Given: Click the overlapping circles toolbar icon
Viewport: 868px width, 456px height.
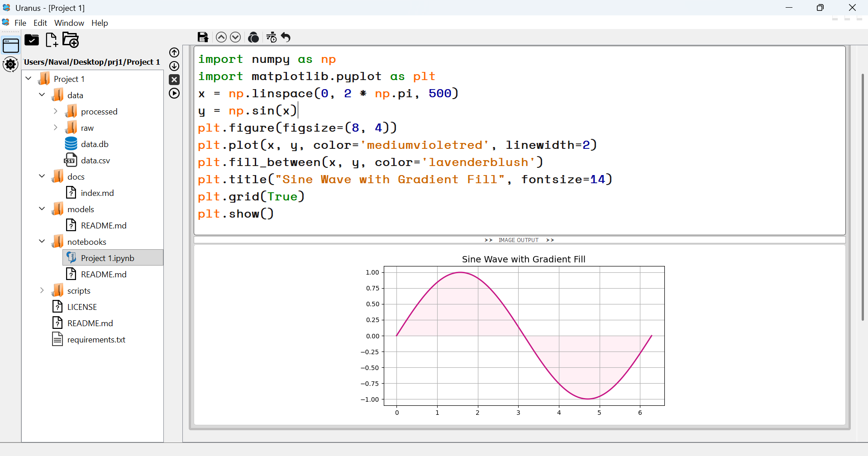Looking at the screenshot, I should [x=253, y=38].
